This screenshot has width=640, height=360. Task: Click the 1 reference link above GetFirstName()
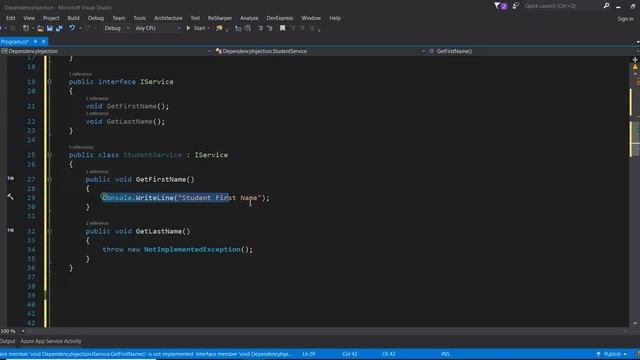pos(97,172)
